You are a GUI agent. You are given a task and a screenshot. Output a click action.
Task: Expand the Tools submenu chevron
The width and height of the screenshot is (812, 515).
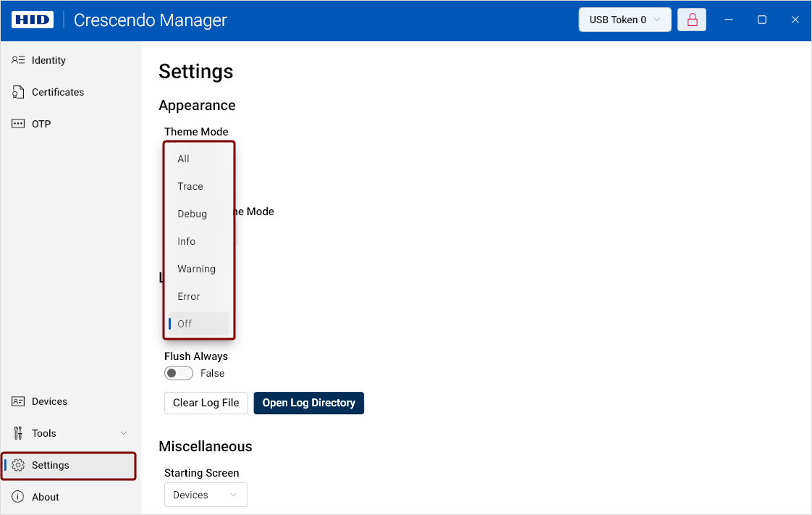pos(124,433)
